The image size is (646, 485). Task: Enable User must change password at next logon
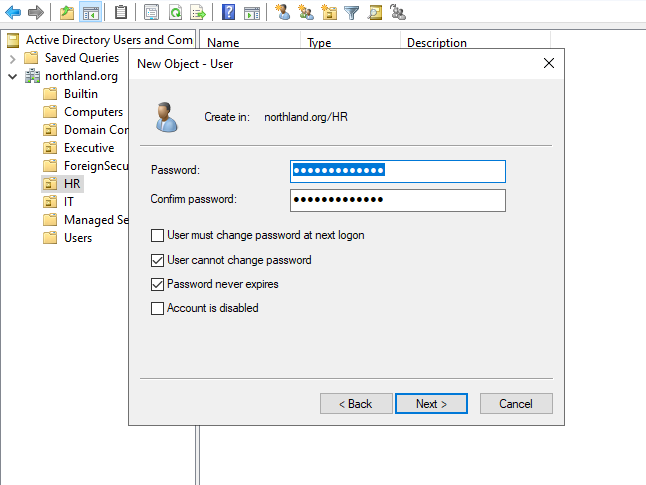click(157, 236)
